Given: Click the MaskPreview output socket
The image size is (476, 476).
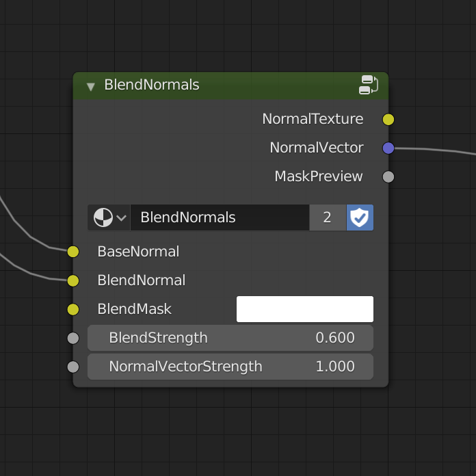Looking at the screenshot, I should [x=388, y=177].
